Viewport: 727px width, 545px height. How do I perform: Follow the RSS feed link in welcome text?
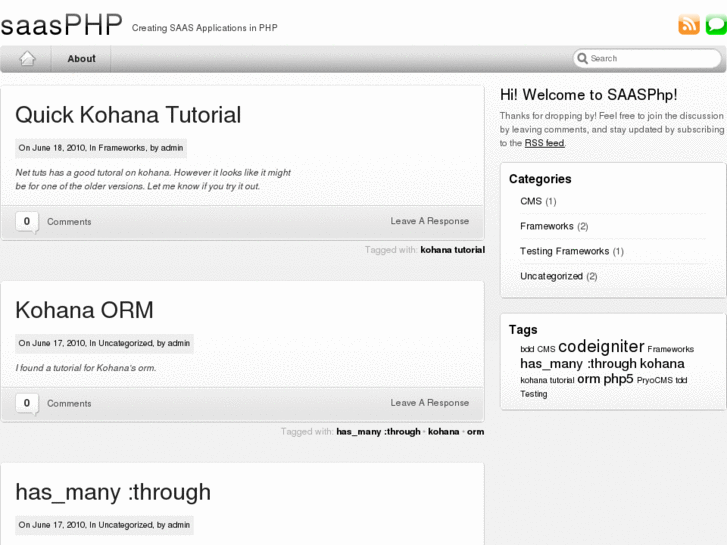tap(544, 143)
